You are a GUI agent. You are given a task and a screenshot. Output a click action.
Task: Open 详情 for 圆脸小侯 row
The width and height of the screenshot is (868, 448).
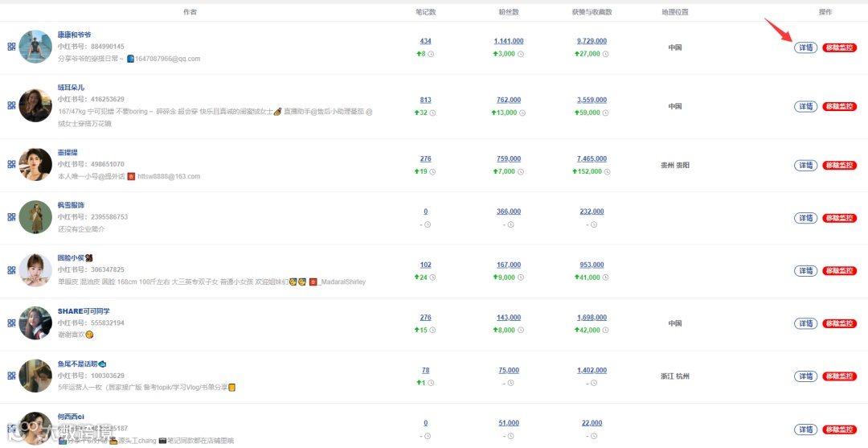(x=805, y=271)
